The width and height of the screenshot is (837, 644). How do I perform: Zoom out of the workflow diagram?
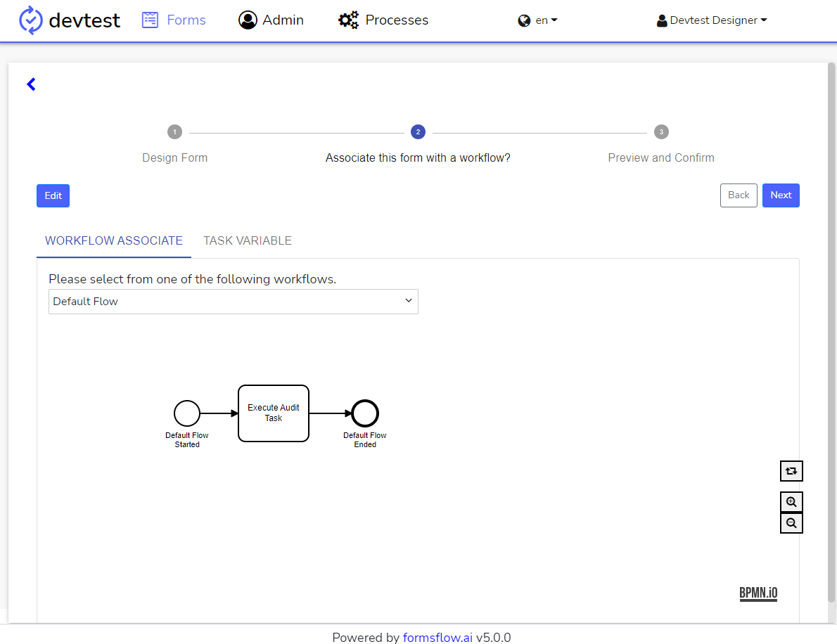pos(791,523)
